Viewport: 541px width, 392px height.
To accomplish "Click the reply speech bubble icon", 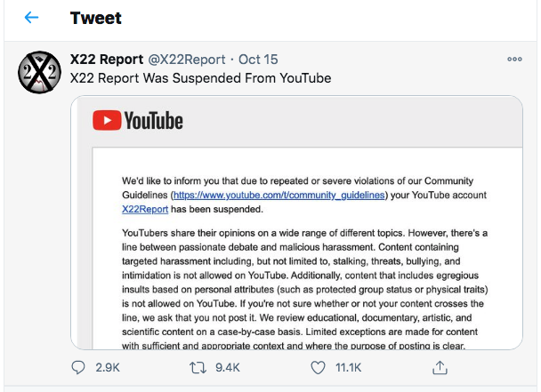I will coord(78,367).
